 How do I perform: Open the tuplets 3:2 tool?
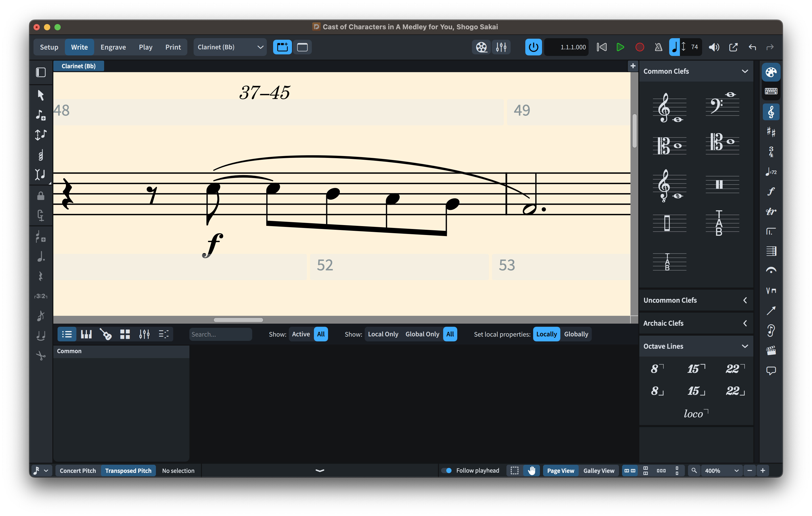(41, 296)
